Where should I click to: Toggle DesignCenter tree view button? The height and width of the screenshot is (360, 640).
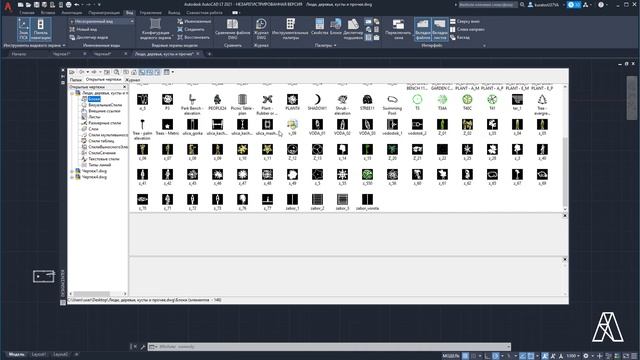click(142, 72)
